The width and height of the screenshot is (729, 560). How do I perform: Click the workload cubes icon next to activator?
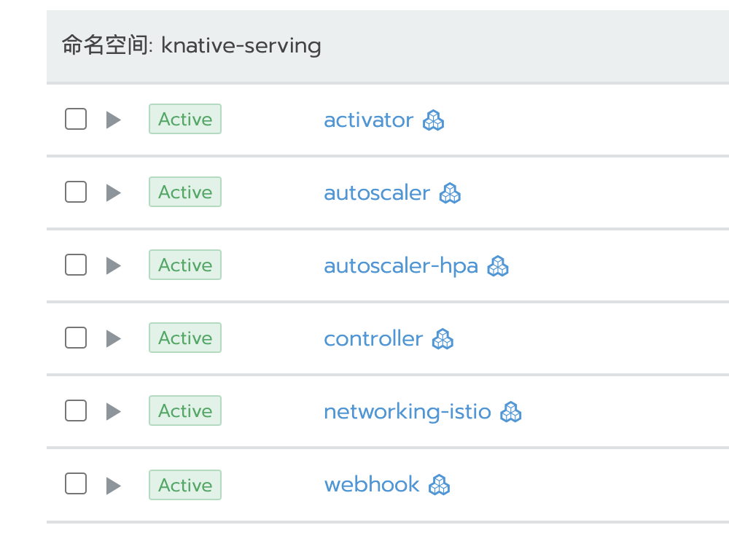[433, 120]
